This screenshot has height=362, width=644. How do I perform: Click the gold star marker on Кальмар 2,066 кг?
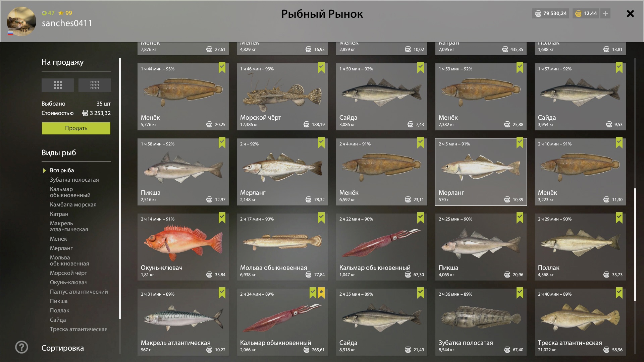tap(321, 293)
